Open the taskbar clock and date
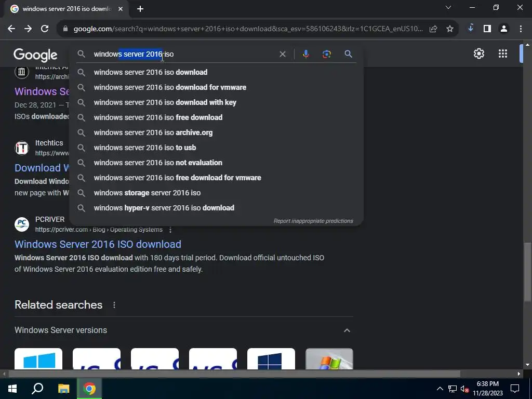This screenshot has width=532, height=399. [488, 389]
